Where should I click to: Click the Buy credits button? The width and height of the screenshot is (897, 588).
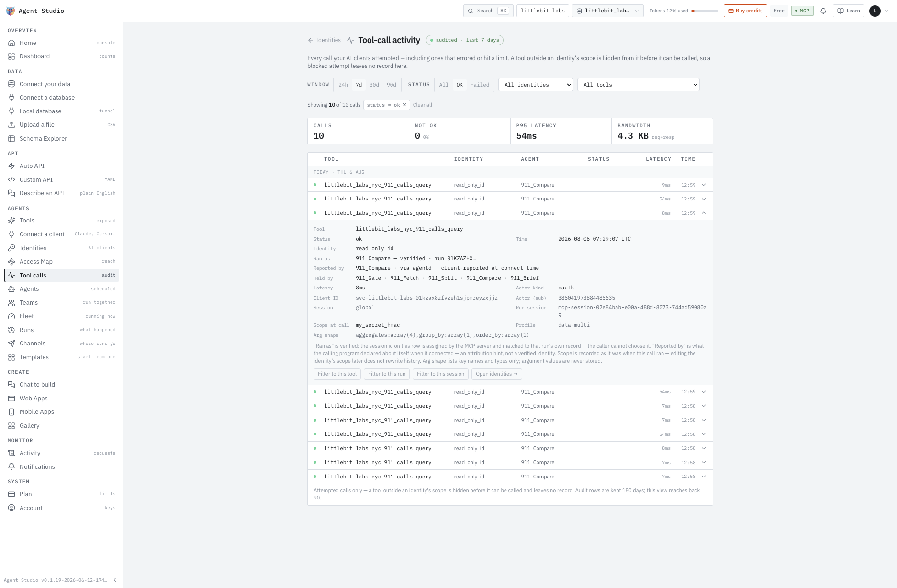click(745, 11)
